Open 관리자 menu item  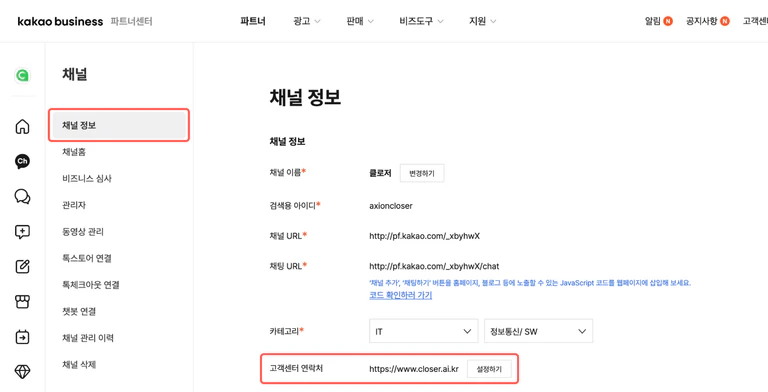(74, 205)
